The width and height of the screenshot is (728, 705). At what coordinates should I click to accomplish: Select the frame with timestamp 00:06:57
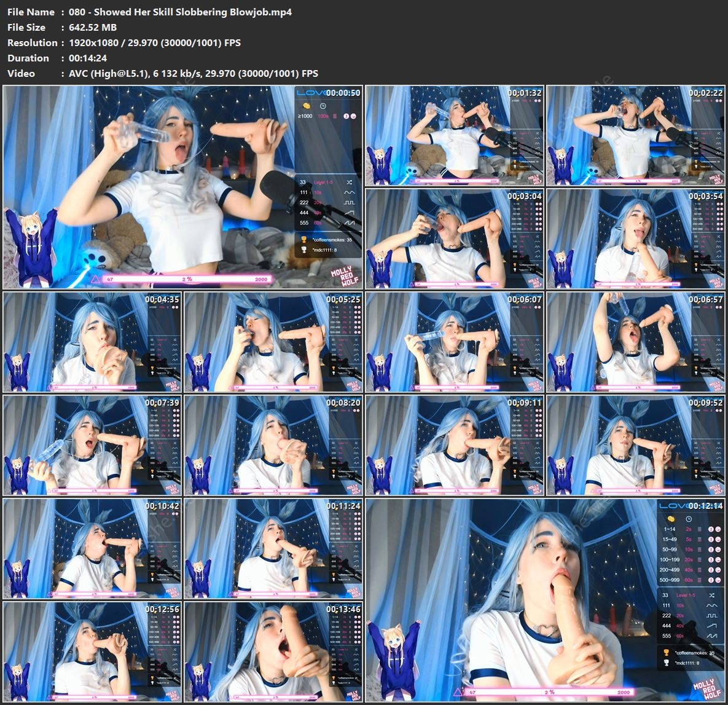tap(635, 341)
